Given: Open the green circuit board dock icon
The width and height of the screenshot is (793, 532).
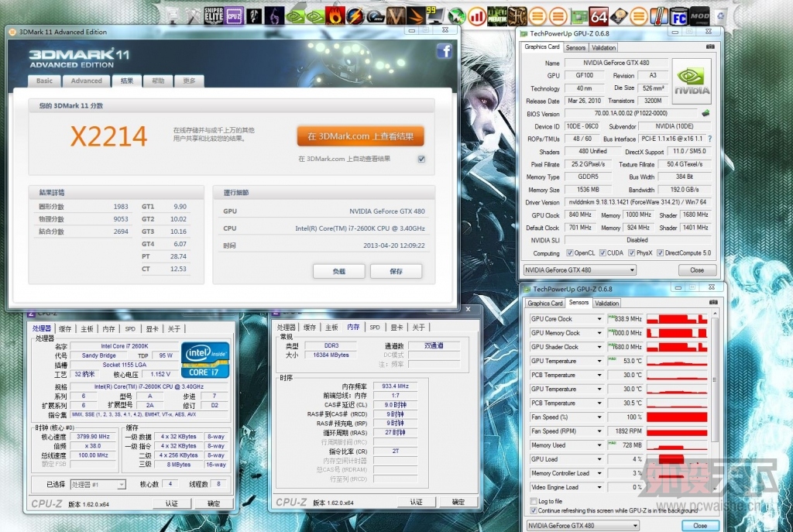Looking at the screenshot, I should click(578, 17).
